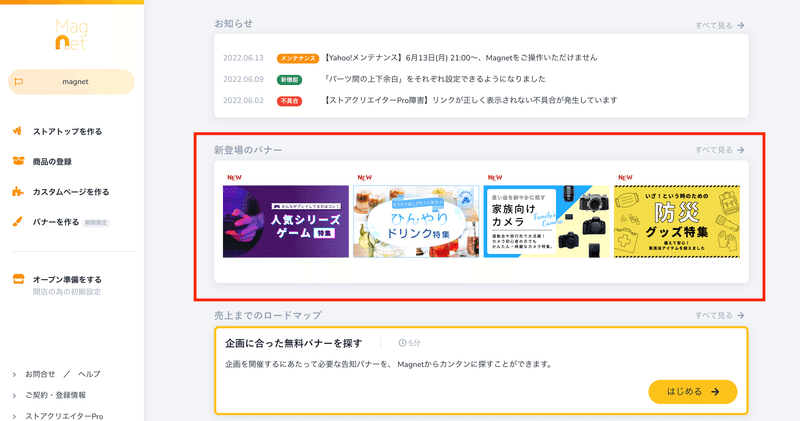Open ストアクリエイターPro link
This screenshot has width=800, height=421.
(x=64, y=416)
